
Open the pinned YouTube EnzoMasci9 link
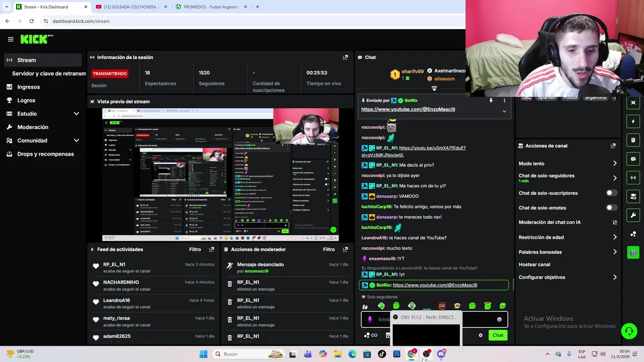408,109
